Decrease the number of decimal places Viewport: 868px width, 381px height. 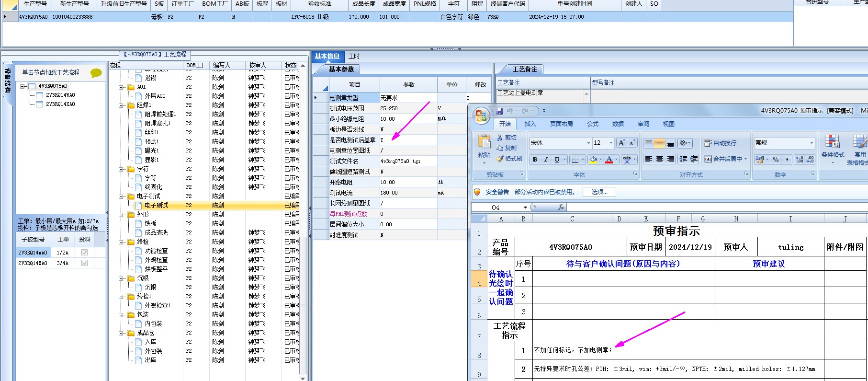(810, 160)
